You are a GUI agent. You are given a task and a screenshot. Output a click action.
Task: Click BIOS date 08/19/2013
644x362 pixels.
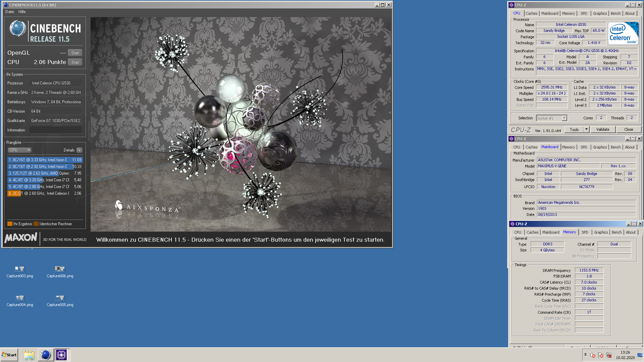click(587, 215)
